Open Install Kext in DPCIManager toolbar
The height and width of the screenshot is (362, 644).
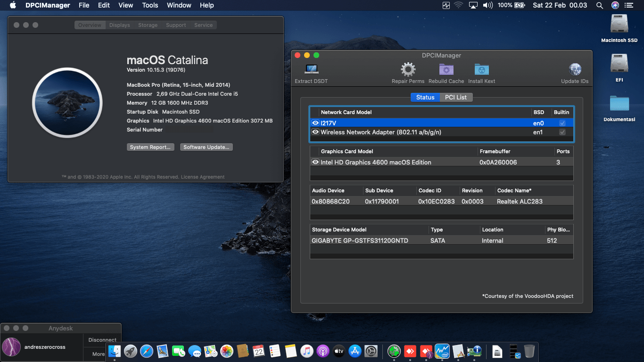coord(481,70)
